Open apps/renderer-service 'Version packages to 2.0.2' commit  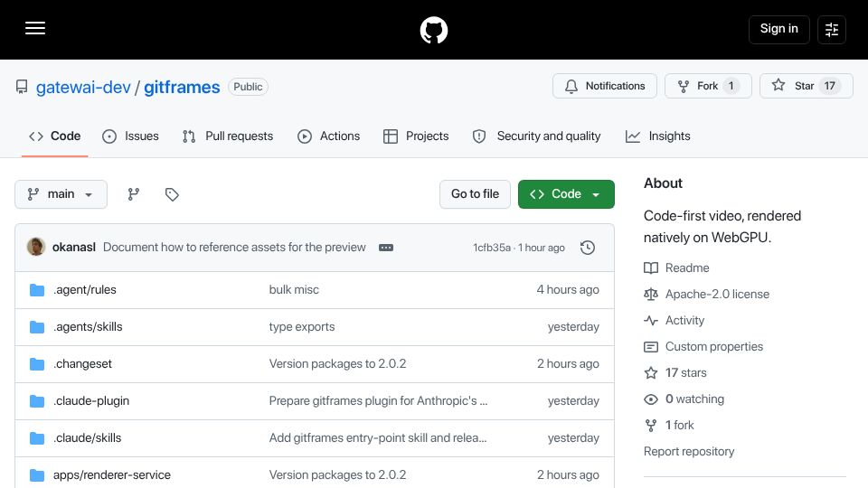coord(337,475)
